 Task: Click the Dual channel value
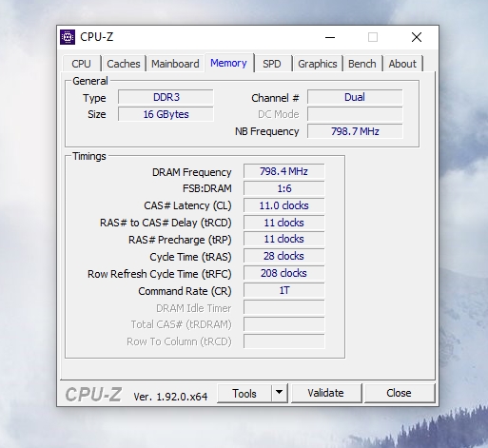tap(355, 97)
